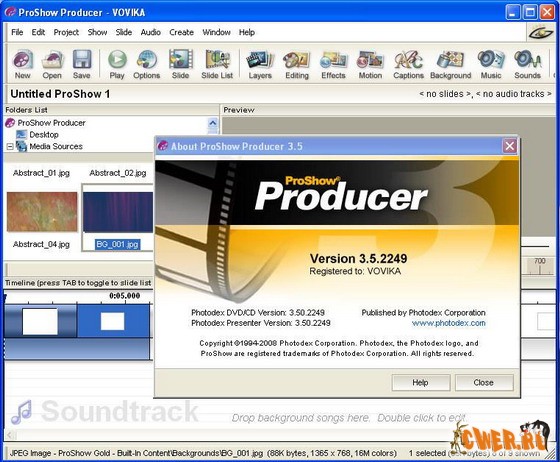This screenshot has height=462, width=560.
Task: Open the Slide List toolbar icon
Action: (217, 64)
